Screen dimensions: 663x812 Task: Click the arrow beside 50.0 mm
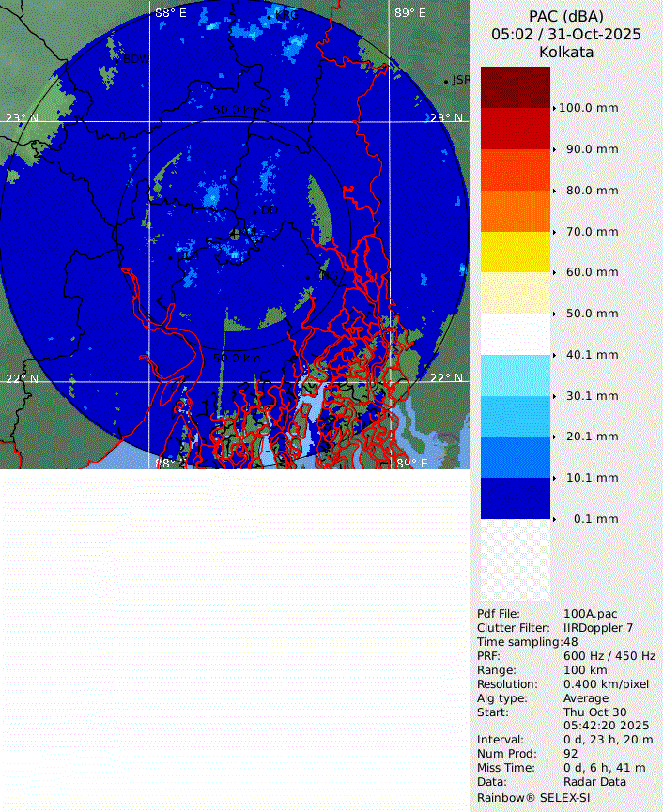click(555, 314)
